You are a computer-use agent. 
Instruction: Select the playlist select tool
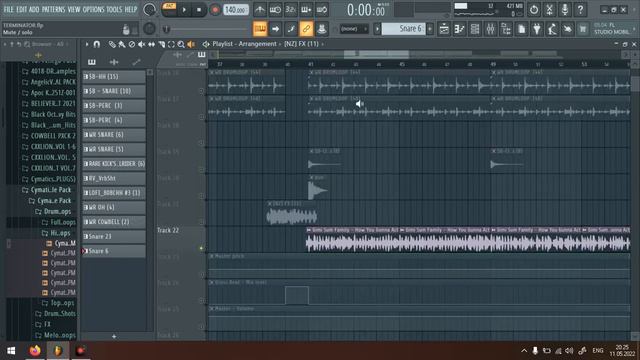[171, 44]
